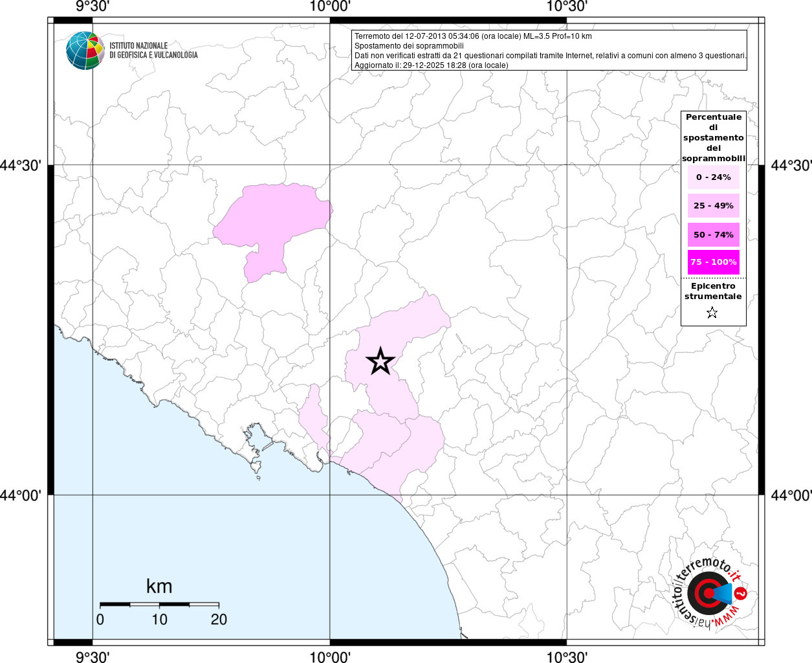Click the 'Dati non verificati' description line
The width and height of the screenshot is (812, 663).
(x=550, y=56)
